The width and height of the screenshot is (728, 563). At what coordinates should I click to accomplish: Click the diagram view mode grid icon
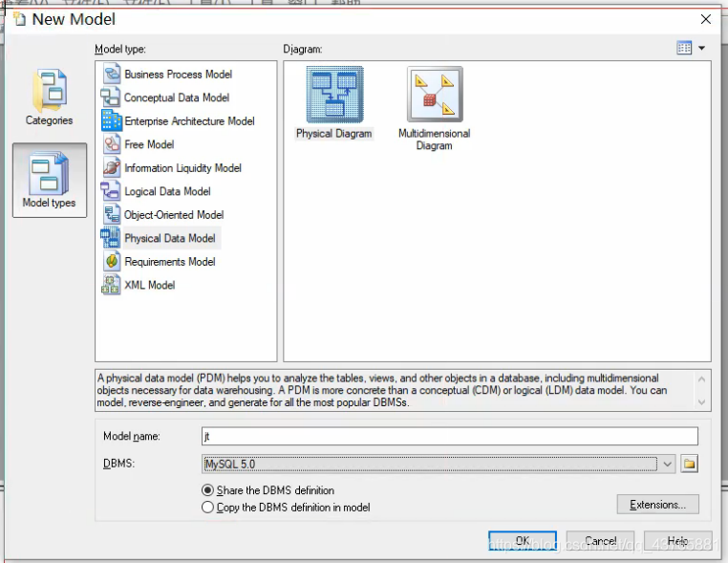(684, 48)
